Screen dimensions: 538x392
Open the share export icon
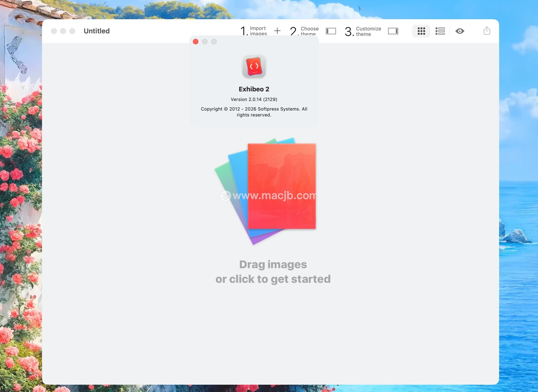(487, 31)
